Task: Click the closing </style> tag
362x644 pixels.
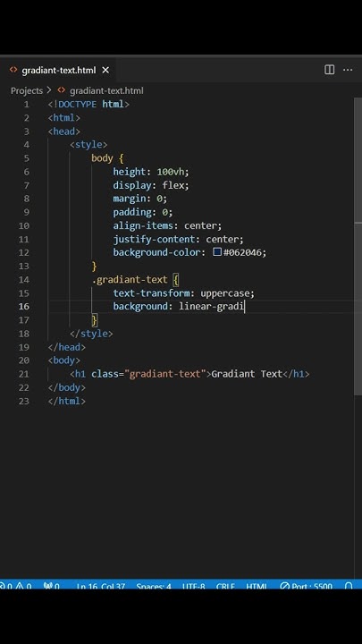Action: point(91,334)
